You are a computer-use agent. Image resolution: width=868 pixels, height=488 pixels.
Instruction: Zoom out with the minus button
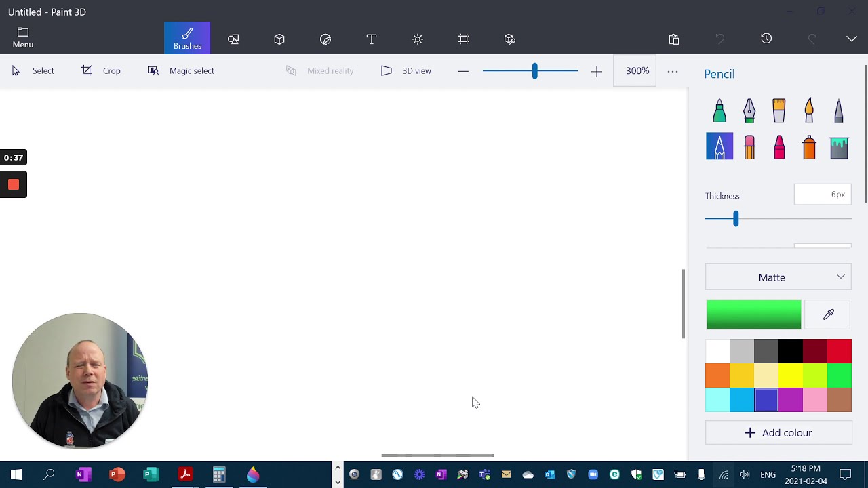coord(463,70)
